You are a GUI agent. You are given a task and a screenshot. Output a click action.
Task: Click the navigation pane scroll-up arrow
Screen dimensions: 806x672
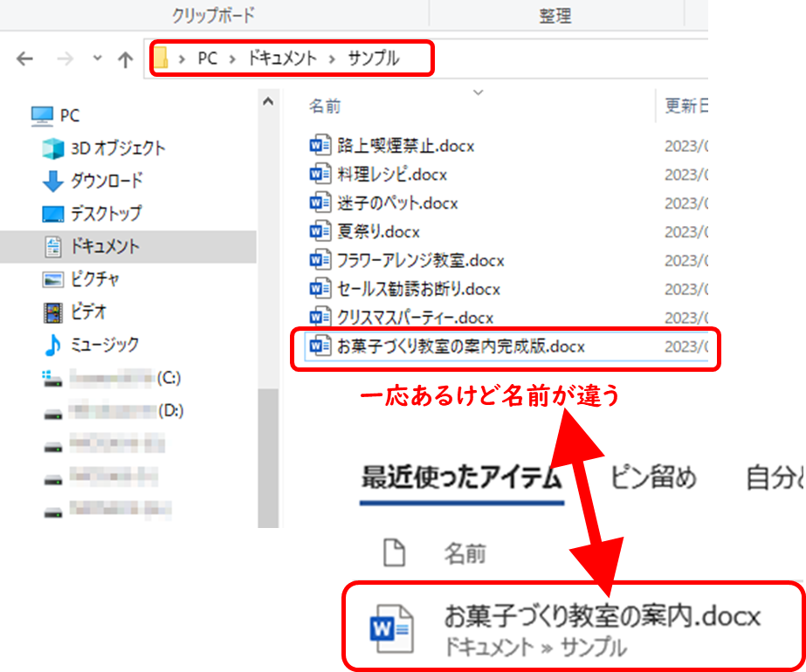[268, 101]
